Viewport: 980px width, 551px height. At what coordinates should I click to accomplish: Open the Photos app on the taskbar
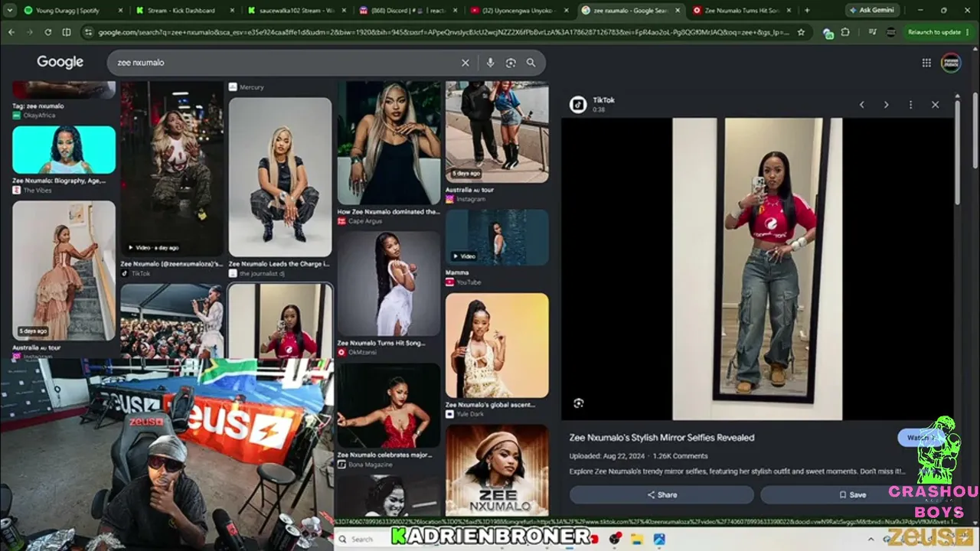(658, 539)
